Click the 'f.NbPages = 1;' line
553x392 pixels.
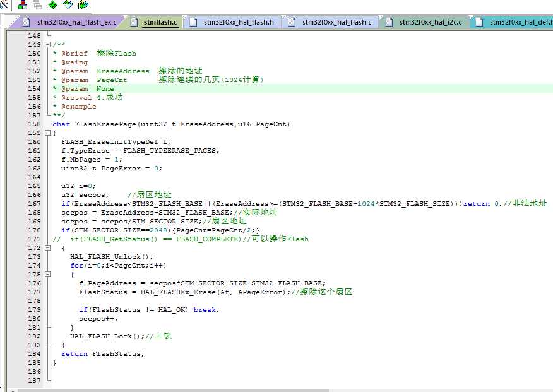pos(92,160)
